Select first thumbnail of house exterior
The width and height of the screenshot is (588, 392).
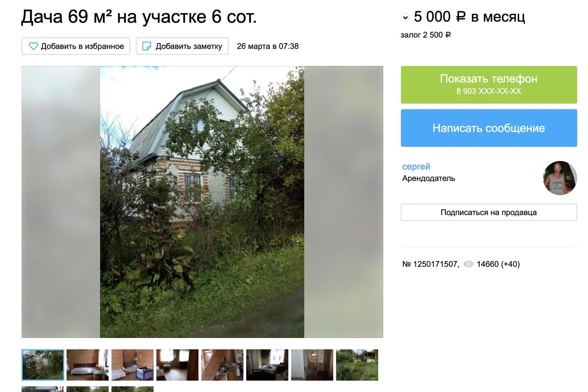pyautogui.click(x=43, y=365)
